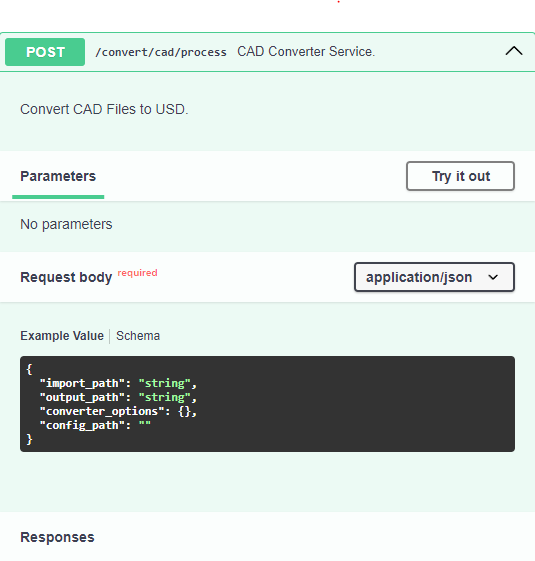
Task: Click the "config_path" line in the example
Action: click(95, 425)
